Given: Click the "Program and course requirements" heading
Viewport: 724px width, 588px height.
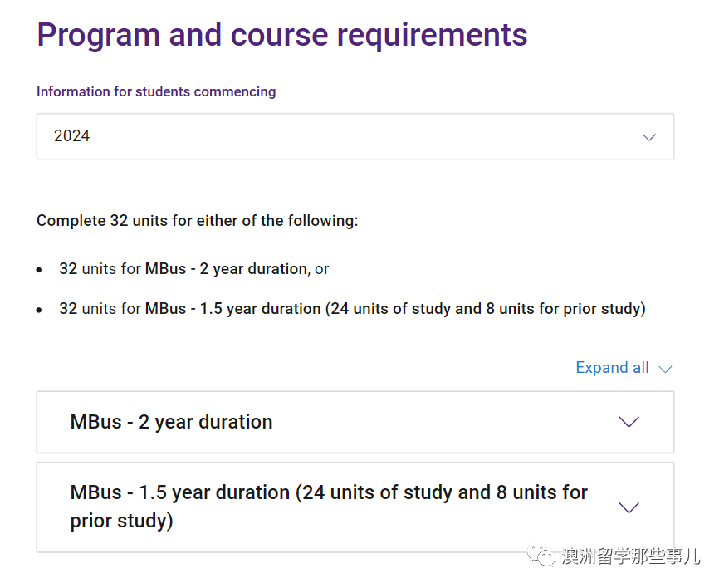Looking at the screenshot, I should [x=282, y=35].
